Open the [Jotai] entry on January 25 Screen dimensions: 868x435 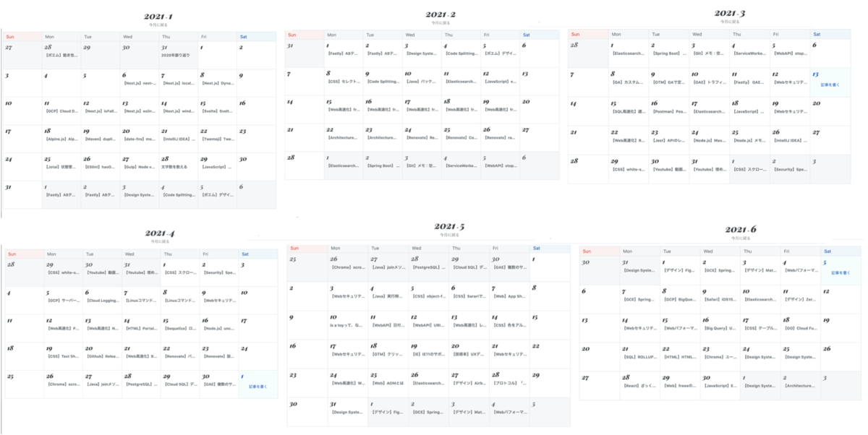click(x=61, y=167)
